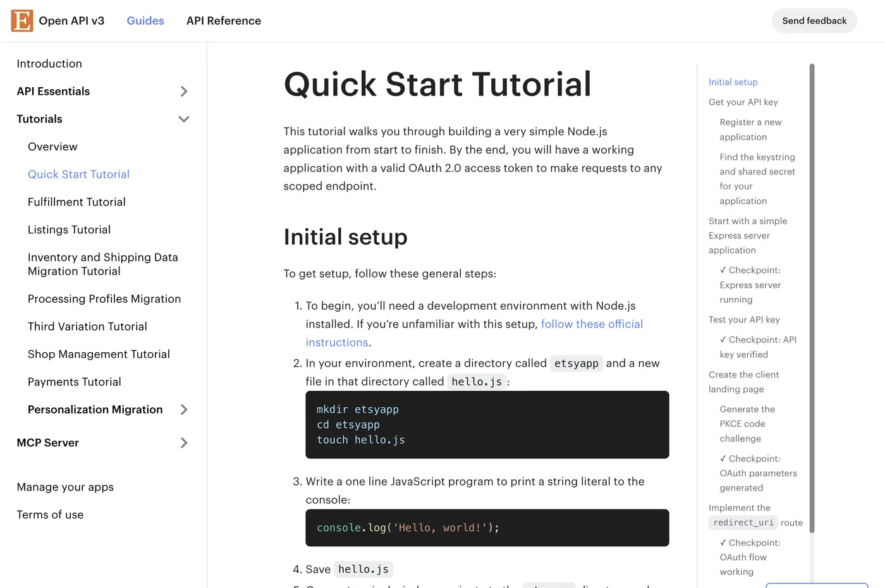Image resolution: width=885 pixels, height=588 pixels.
Task: Click the Quick Start Tutorial heading
Action: click(437, 84)
